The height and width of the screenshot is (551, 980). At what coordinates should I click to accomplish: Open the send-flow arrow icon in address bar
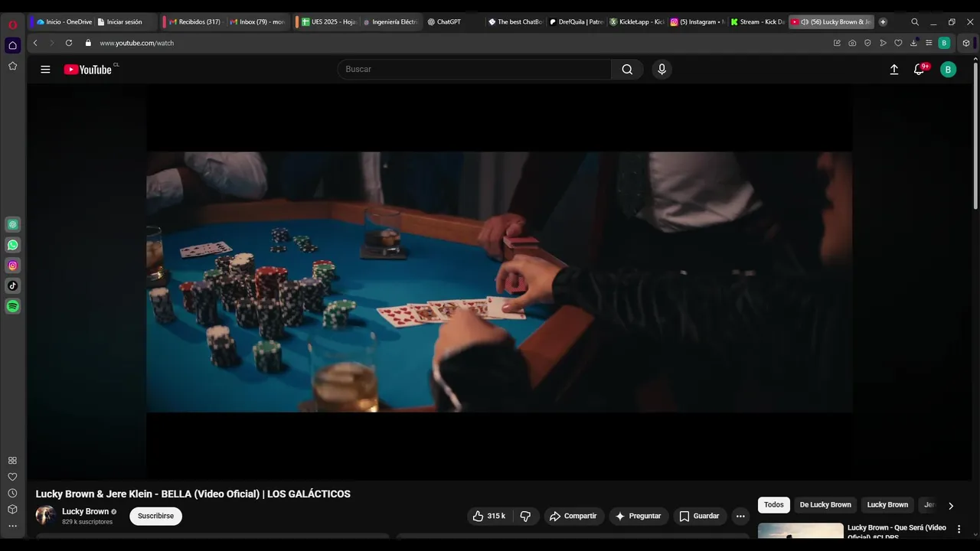883,43
